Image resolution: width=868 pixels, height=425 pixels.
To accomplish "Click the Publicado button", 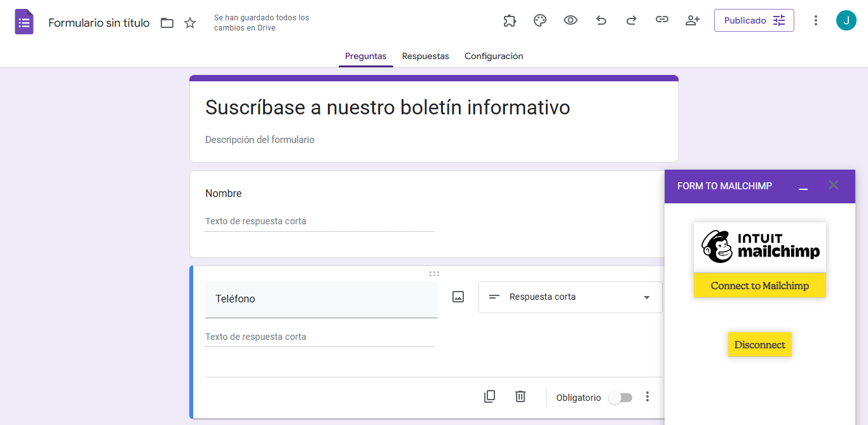I will 754,20.
